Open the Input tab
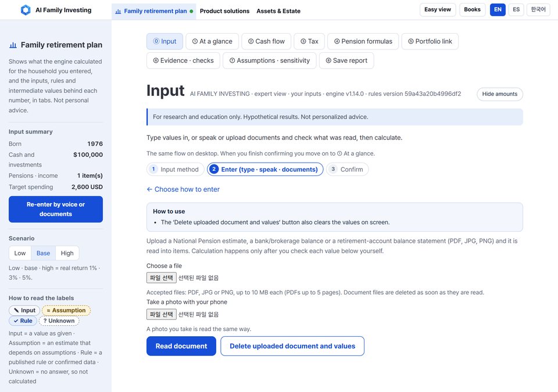 click(164, 42)
